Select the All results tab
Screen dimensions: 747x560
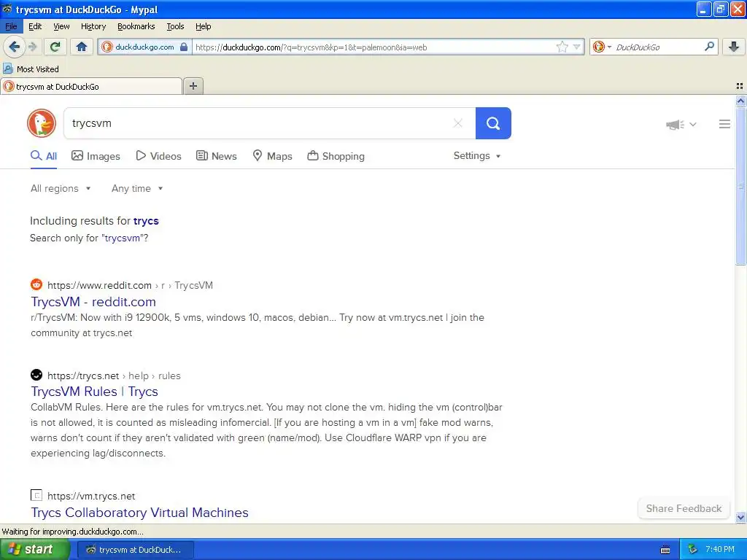click(x=44, y=156)
